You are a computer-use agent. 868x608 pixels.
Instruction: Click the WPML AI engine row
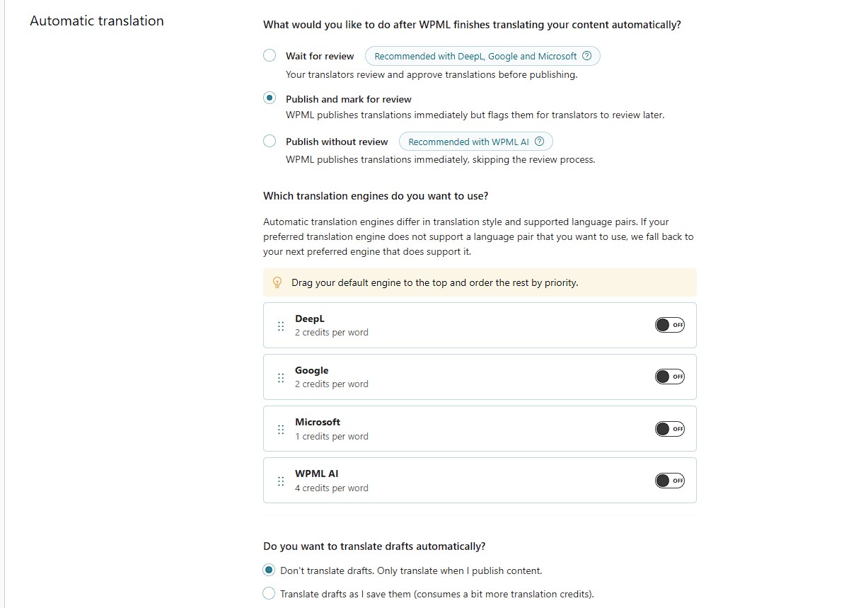coord(480,481)
